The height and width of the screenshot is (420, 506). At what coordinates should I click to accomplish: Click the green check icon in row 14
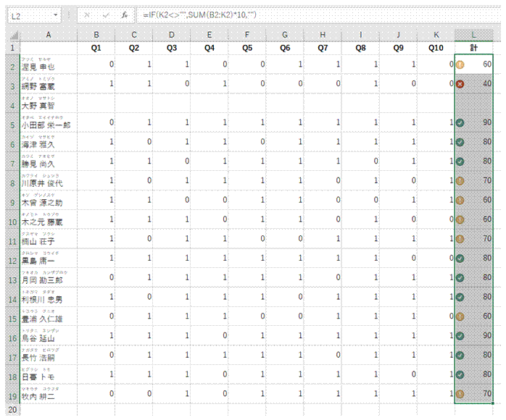(x=460, y=297)
